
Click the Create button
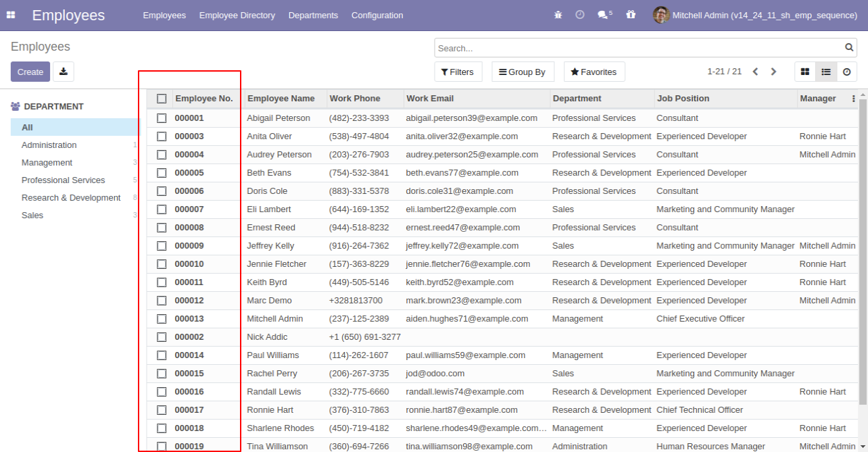pos(30,72)
